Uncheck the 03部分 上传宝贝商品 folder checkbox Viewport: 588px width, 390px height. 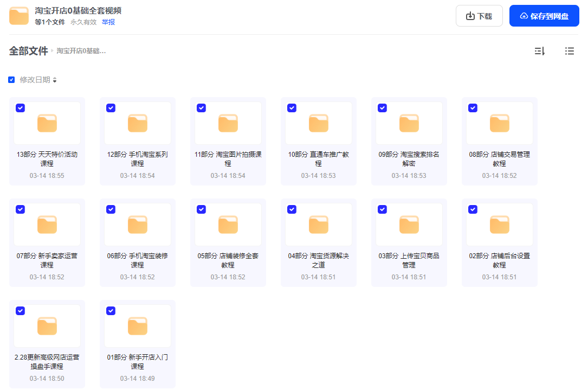click(x=382, y=209)
